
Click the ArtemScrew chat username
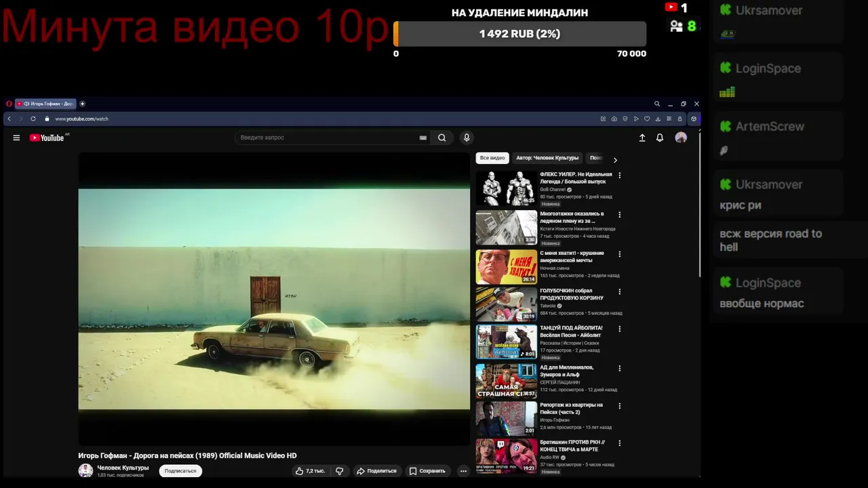(x=770, y=127)
